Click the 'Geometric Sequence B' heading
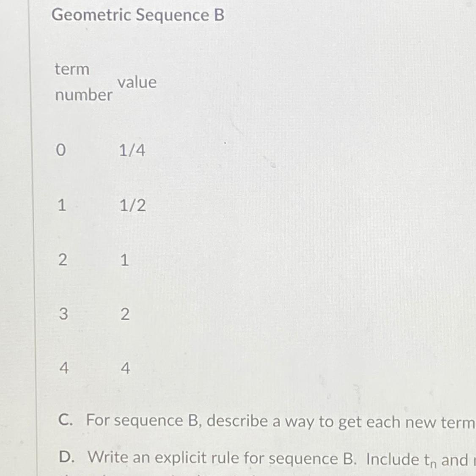The image size is (476, 476). (138, 15)
